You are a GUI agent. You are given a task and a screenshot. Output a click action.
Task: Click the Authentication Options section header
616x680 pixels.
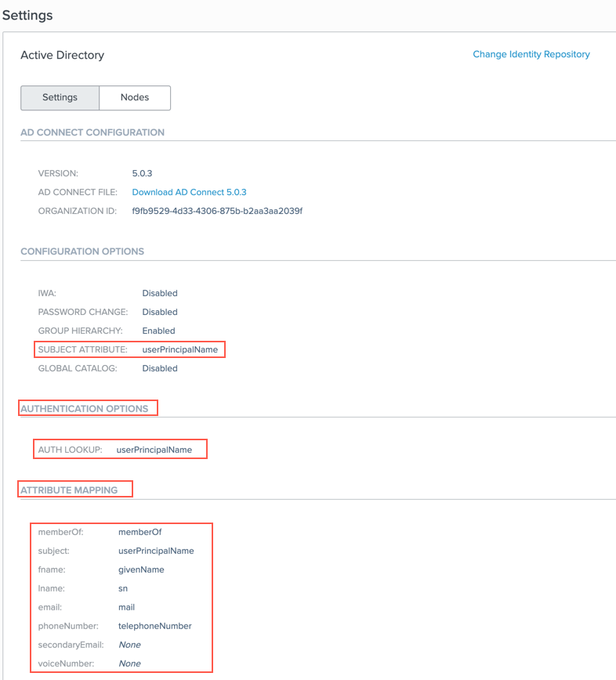click(x=85, y=408)
